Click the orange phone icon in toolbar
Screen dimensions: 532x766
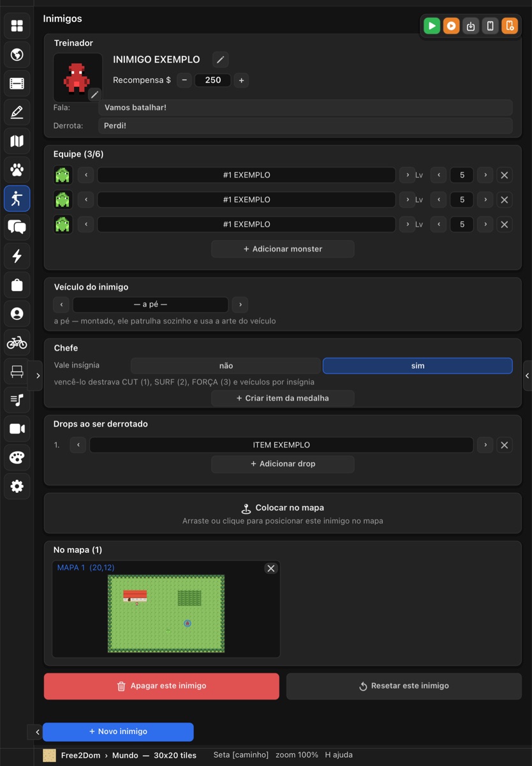(x=509, y=26)
